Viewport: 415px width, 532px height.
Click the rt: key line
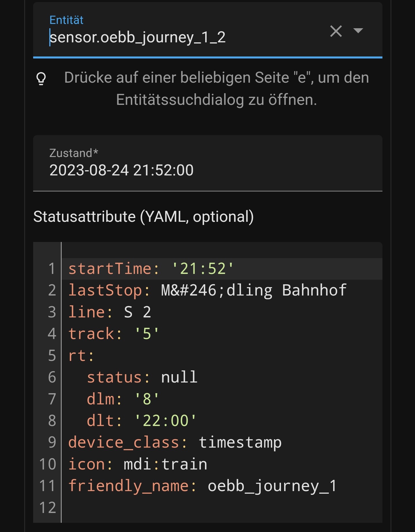pos(81,355)
